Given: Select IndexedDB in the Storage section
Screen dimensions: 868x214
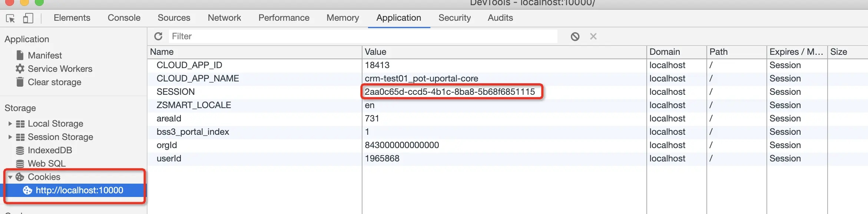Looking at the screenshot, I should (x=50, y=150).
